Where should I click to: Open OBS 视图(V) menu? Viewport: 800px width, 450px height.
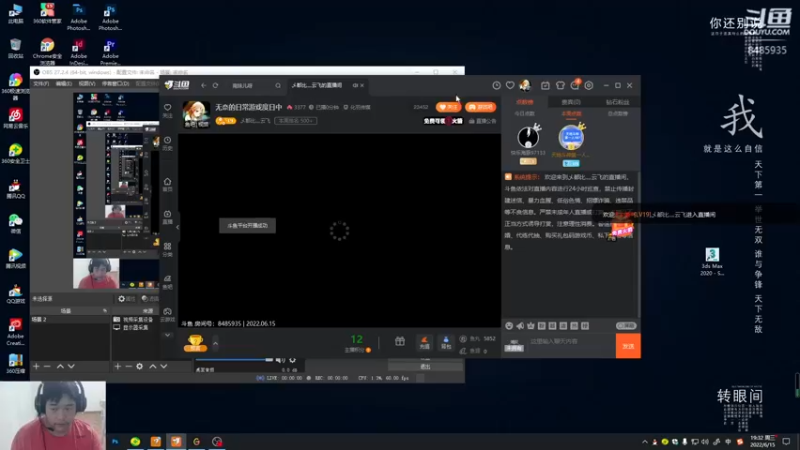pyautogui.click(x=87, y=84)
